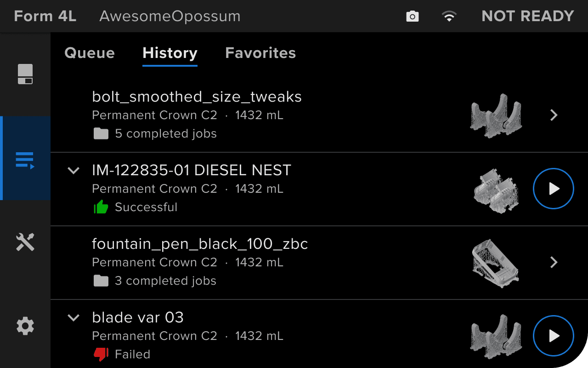Start print for blade var 03
The width and height of the screenshot is (588, 368).
554,336
